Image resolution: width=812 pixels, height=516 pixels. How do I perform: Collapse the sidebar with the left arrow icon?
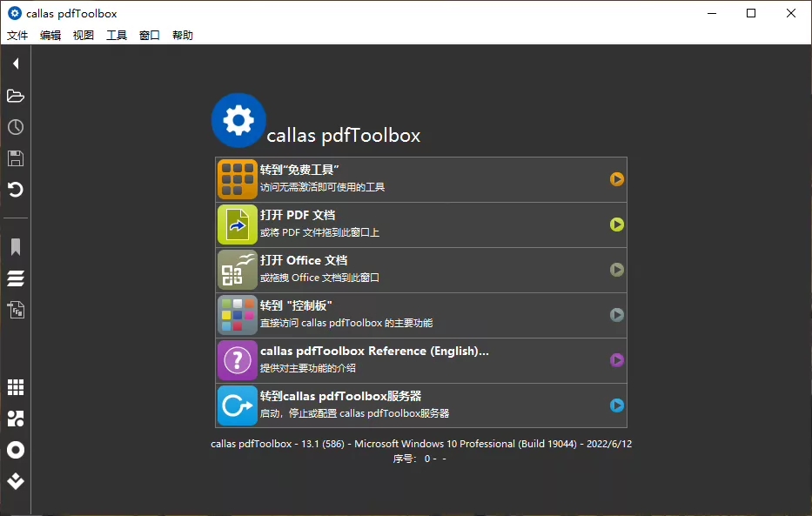[16, 64]
